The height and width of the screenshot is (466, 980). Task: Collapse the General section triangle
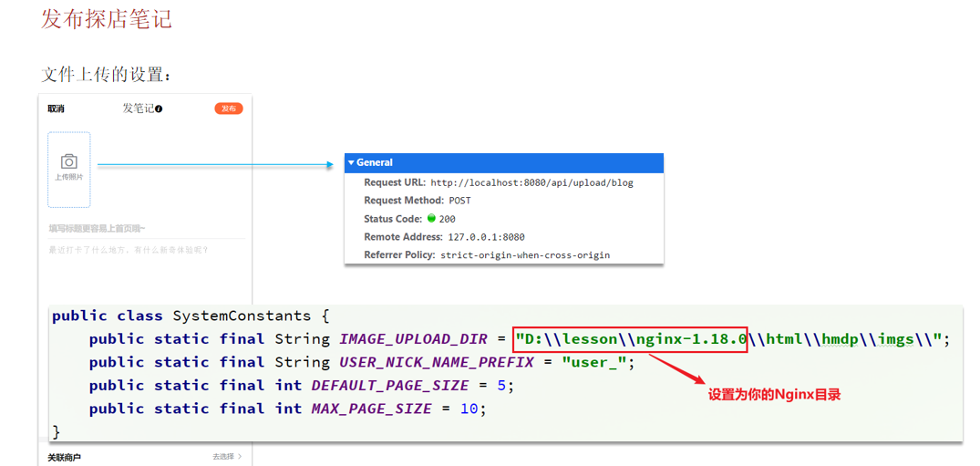coord(351,162)
